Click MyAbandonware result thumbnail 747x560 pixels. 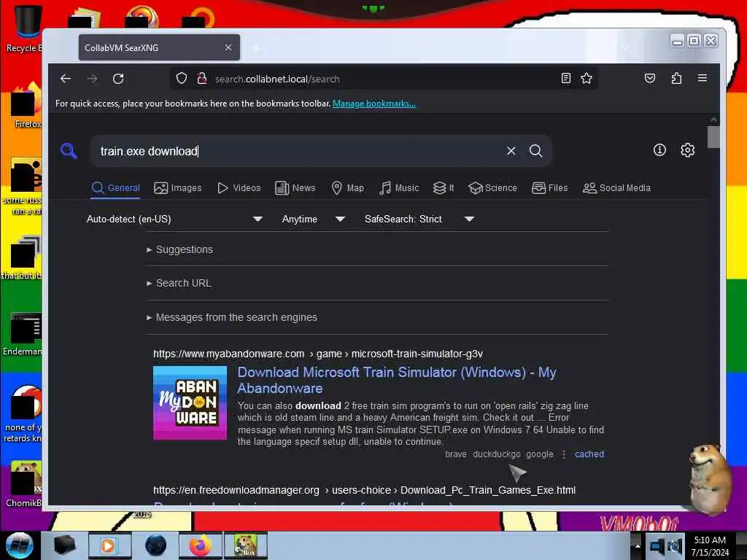pyautogui.click(x=190, y=402)
